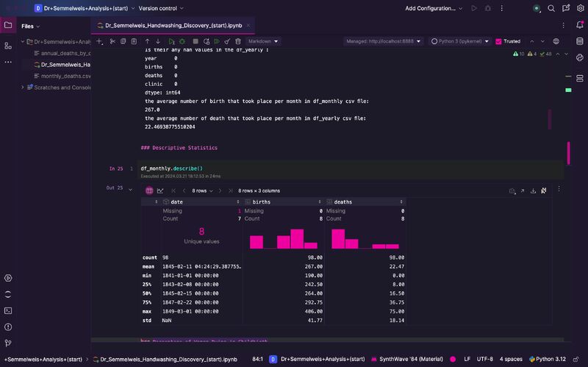Open the 8 rows page size dropdown

point(203,190)
